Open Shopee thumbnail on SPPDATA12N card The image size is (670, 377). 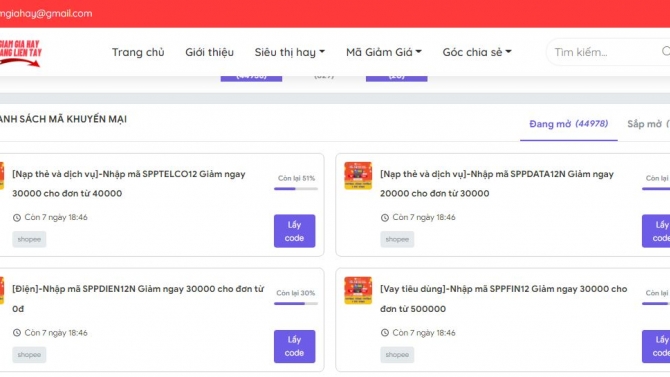(x=358, y=176)
